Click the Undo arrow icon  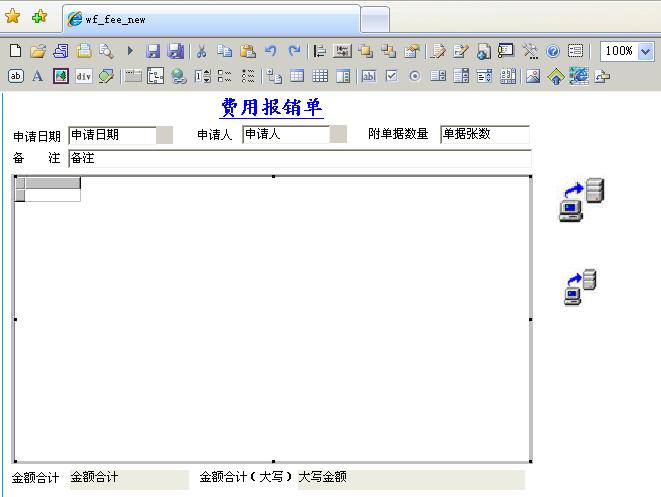click(271, 51)
